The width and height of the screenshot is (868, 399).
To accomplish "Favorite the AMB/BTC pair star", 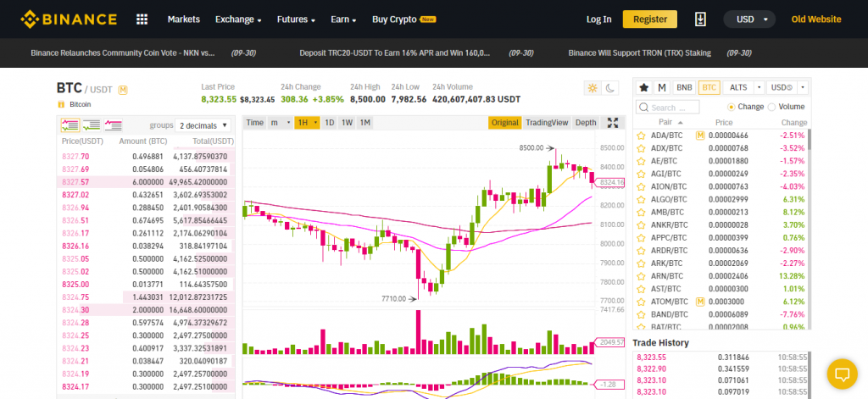I will (641, 212).
